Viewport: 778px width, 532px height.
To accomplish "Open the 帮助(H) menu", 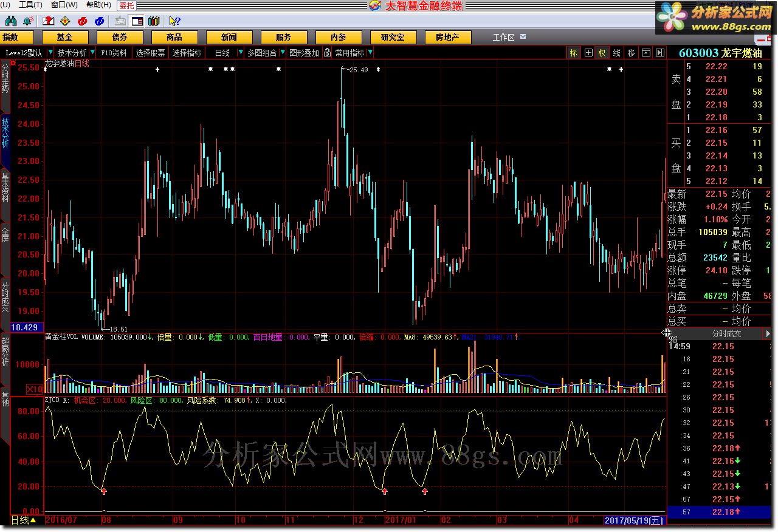I will 98,5.
